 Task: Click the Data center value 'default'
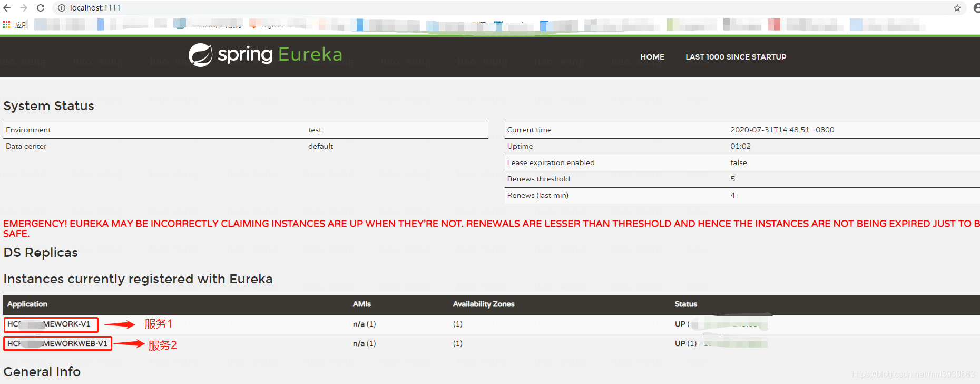(x=320, y=146)
